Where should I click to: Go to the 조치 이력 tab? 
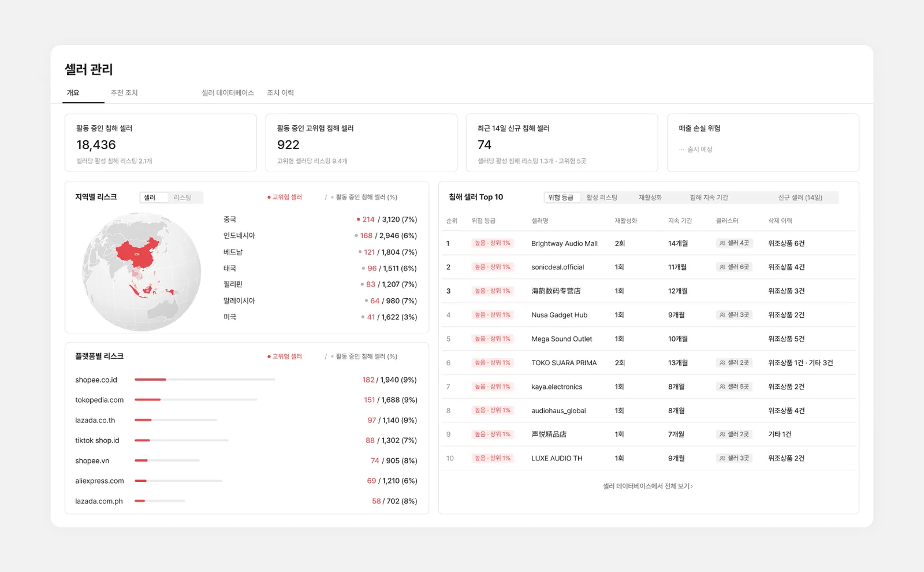pos(280,92)
